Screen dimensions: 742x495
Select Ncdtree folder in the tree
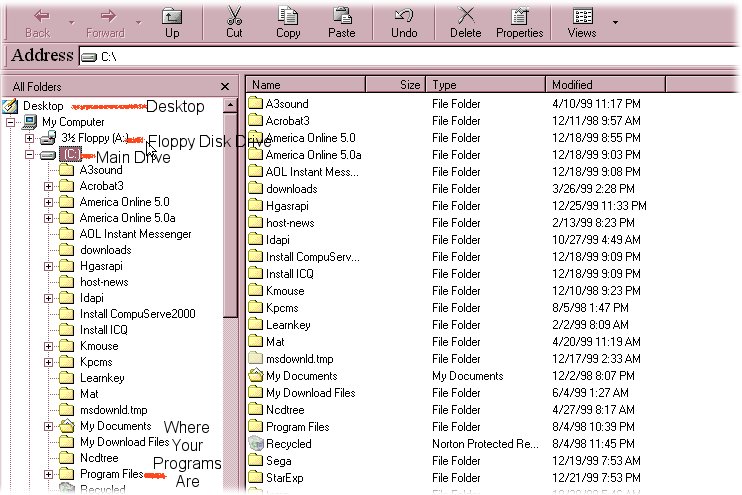point(99,458)
